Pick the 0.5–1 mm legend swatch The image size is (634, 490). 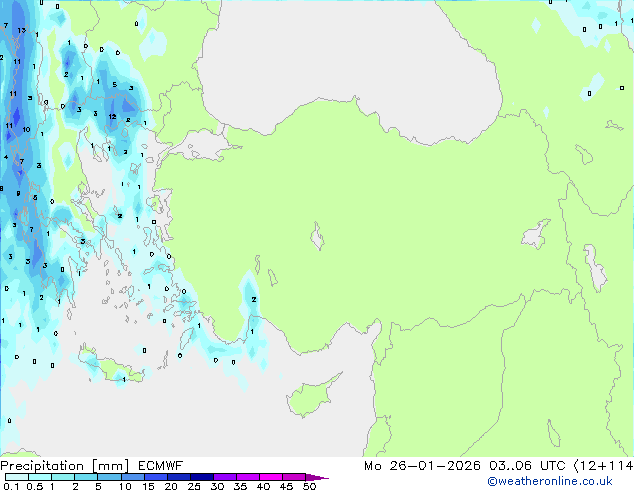pos(40,477)
